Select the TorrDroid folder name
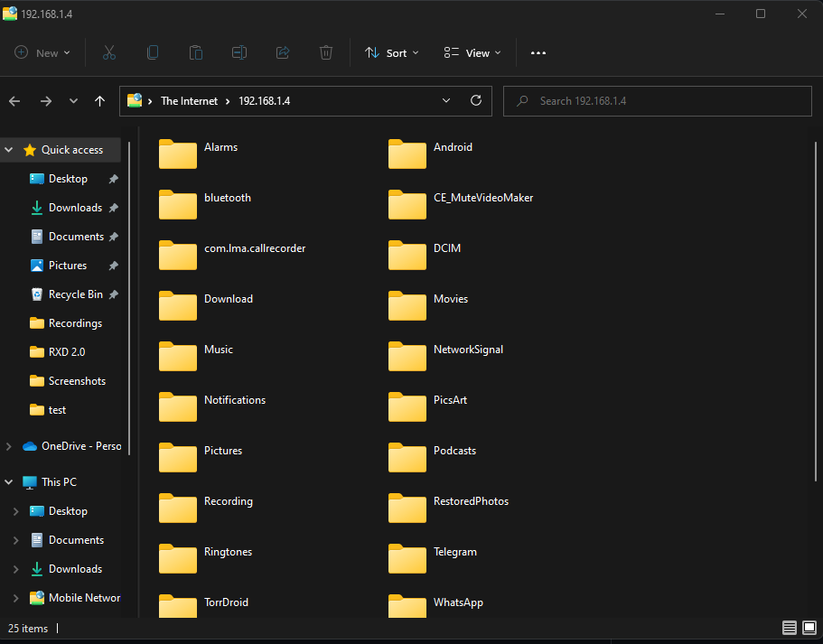The height and width of the screenshot is (644, 823). click(x=226, y=602)
